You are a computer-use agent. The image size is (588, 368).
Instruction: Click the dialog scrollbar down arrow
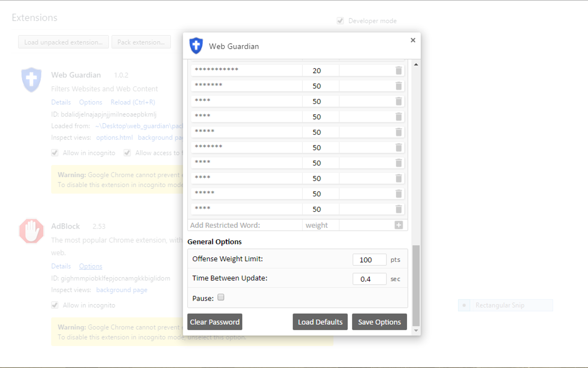click(x=416, y=331)
